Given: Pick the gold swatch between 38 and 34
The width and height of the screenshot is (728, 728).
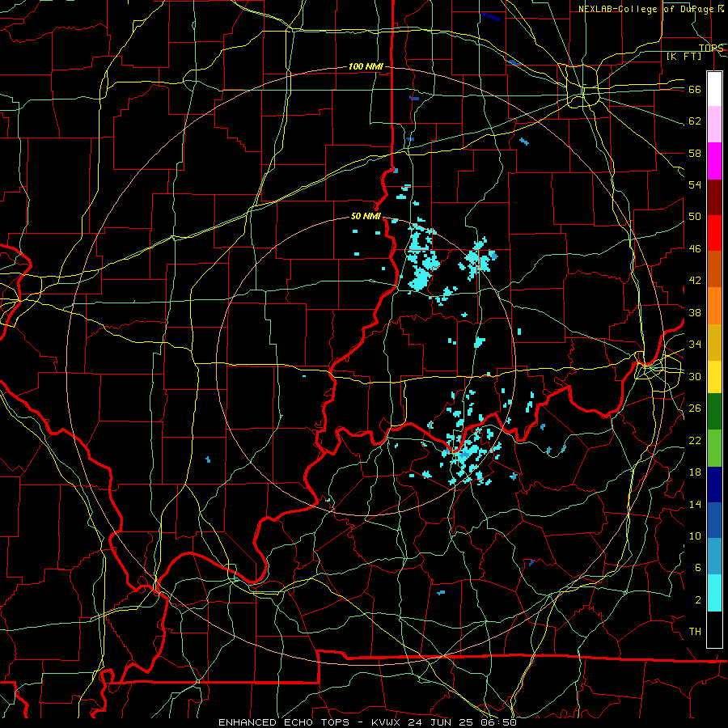Looking at the screenshot, I should pyautogui.click(x=714, y=342).
